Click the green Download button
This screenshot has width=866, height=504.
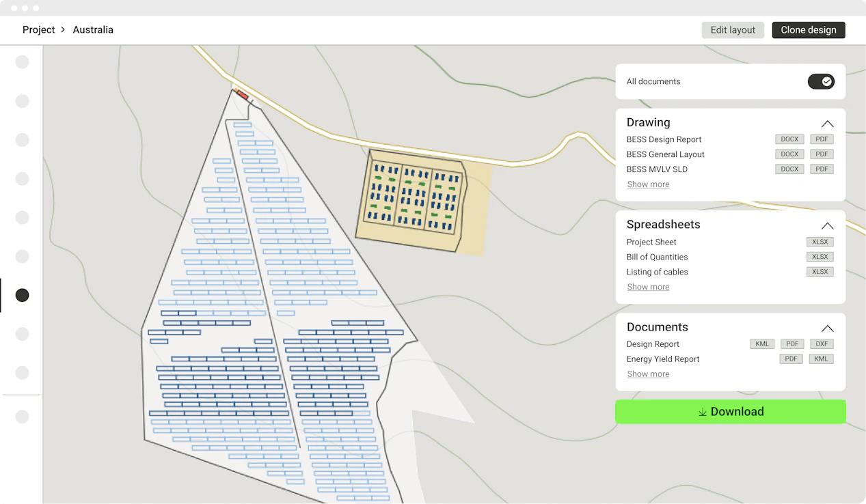[731, 412]
